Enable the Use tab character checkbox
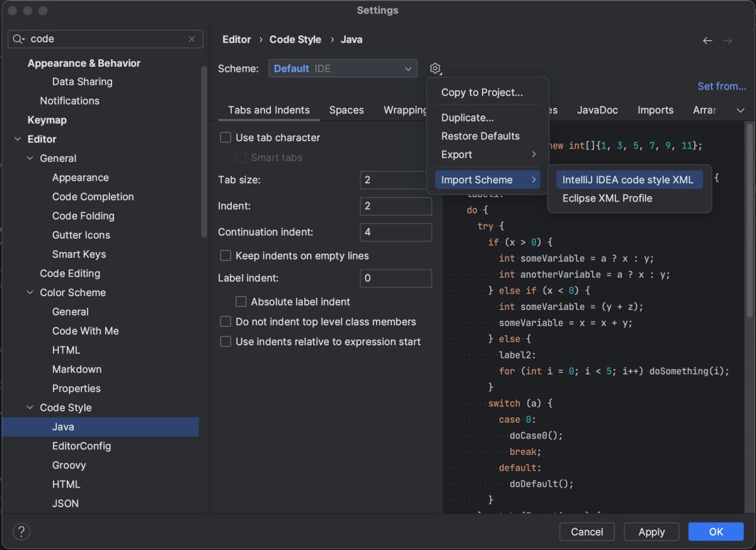 [x=226, y=137]
